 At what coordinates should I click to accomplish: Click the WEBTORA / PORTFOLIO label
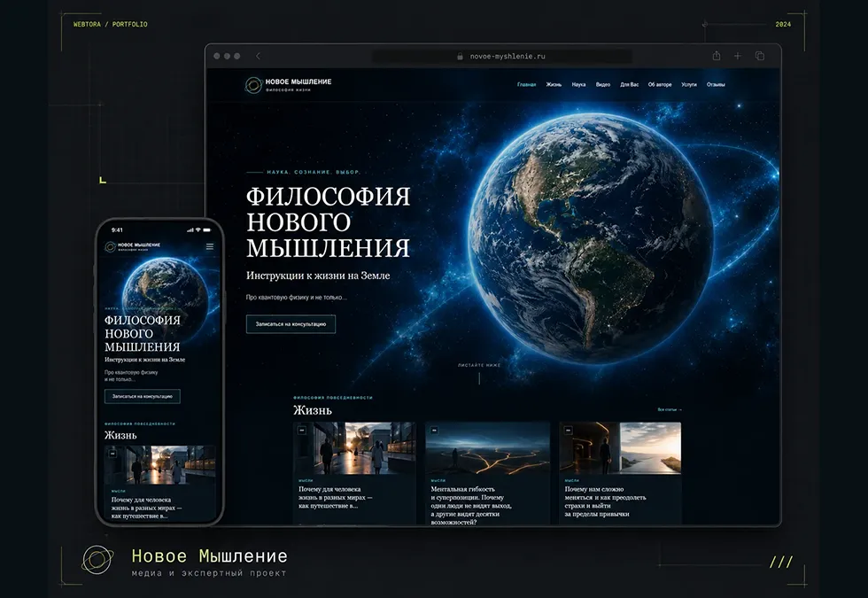click(111, 25)
